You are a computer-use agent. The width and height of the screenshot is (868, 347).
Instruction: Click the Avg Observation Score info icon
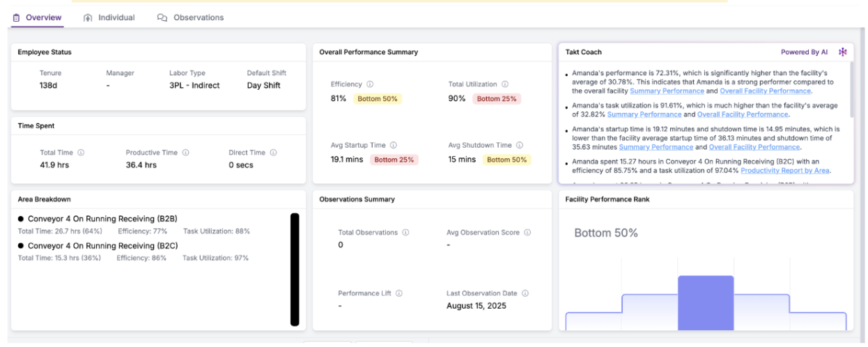point(527,233)
